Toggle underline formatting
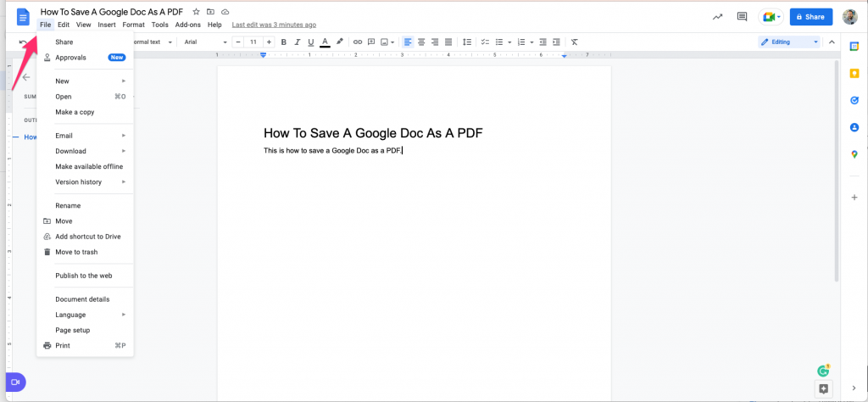The height and width of the screenshot is (402, 868). coord(310,42)
